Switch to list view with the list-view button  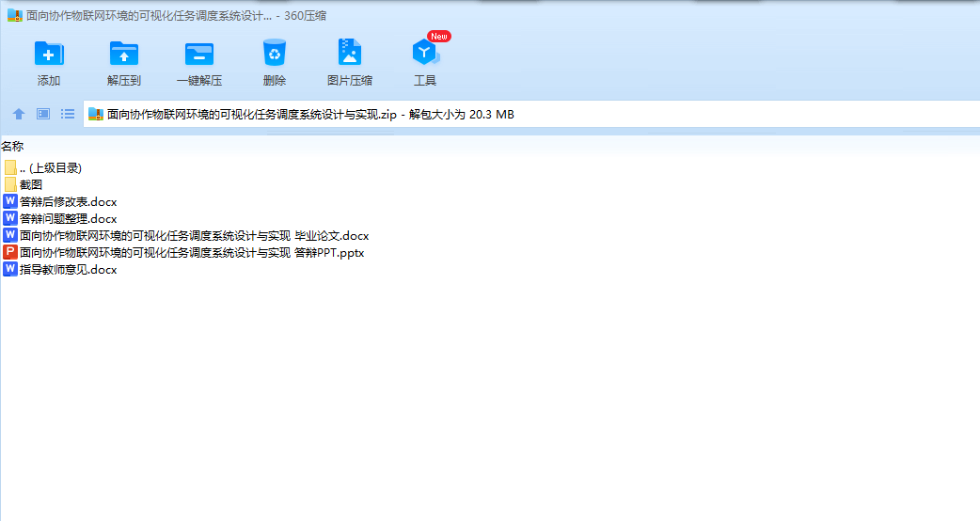pyautogui.click(x=68, y=115)
